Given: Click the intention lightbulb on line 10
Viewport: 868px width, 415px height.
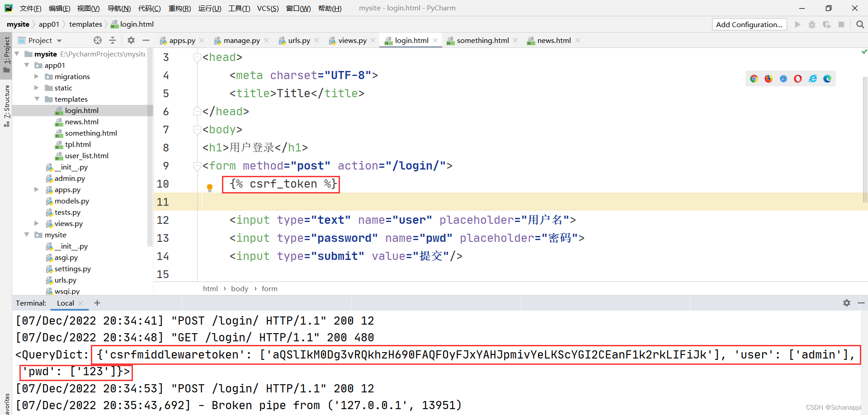Looking at the screenshot, I should 210,187.
